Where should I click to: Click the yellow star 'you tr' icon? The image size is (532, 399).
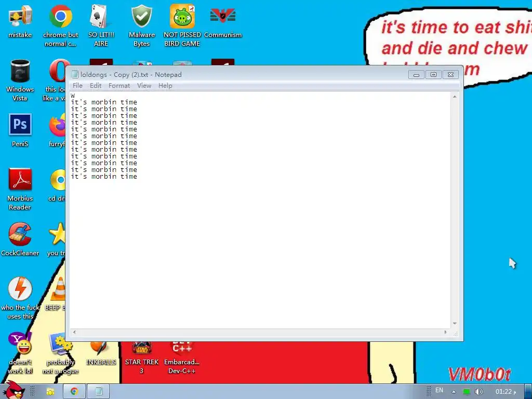point(56,239)
